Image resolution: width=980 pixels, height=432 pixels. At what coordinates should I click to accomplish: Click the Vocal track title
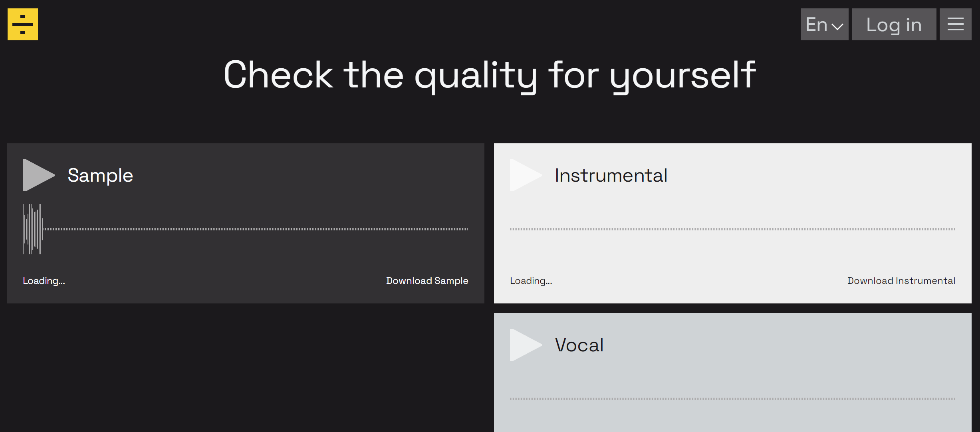tap(579, 345)
